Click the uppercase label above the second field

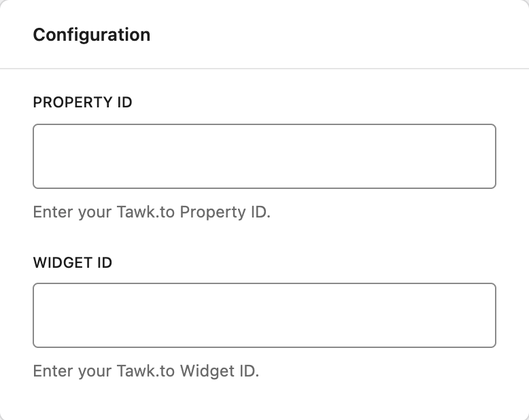(72, 262)
